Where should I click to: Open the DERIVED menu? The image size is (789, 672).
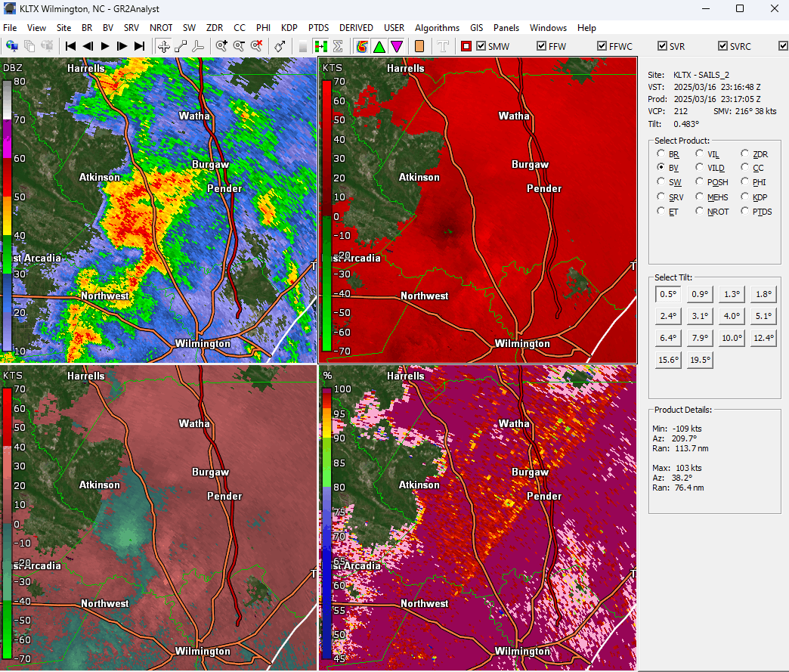(356, 28)
